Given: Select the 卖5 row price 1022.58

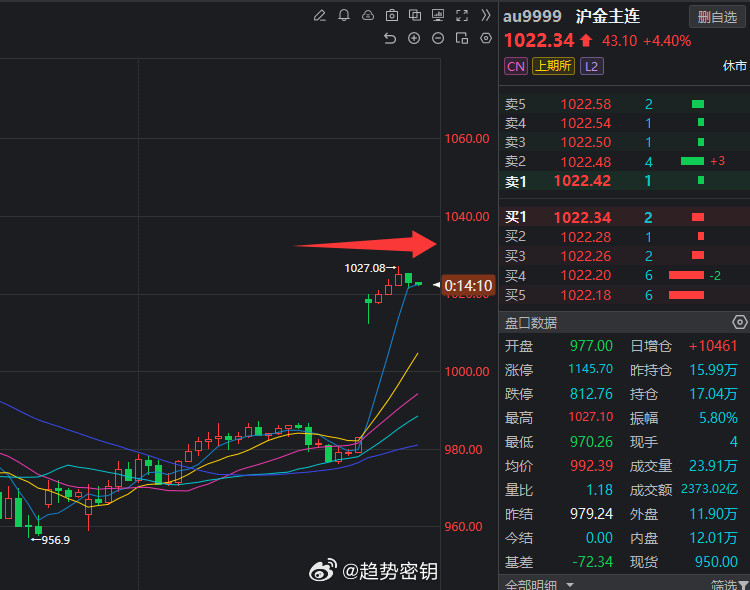Looking at the screenshot, I should coord(585,104).
